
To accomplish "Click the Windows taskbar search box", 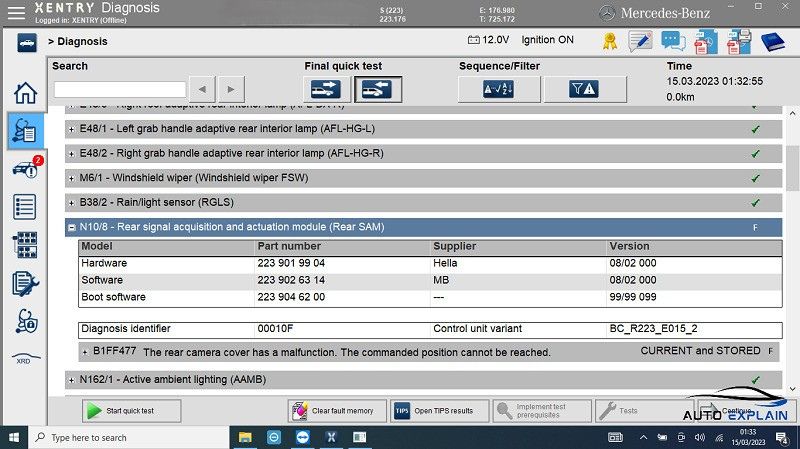I will (129, 438).
